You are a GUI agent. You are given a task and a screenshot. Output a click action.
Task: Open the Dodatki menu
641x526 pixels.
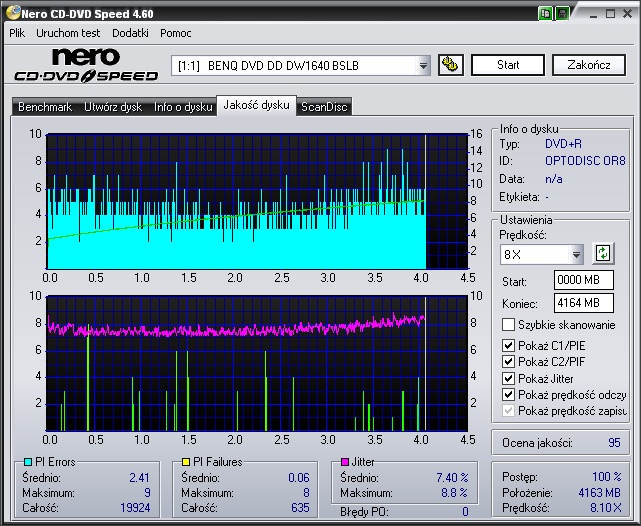pyautogui.click(x=130, y=33)
